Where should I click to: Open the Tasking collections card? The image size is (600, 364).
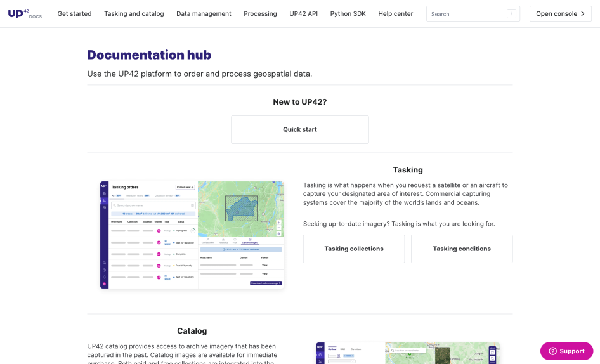354,249
